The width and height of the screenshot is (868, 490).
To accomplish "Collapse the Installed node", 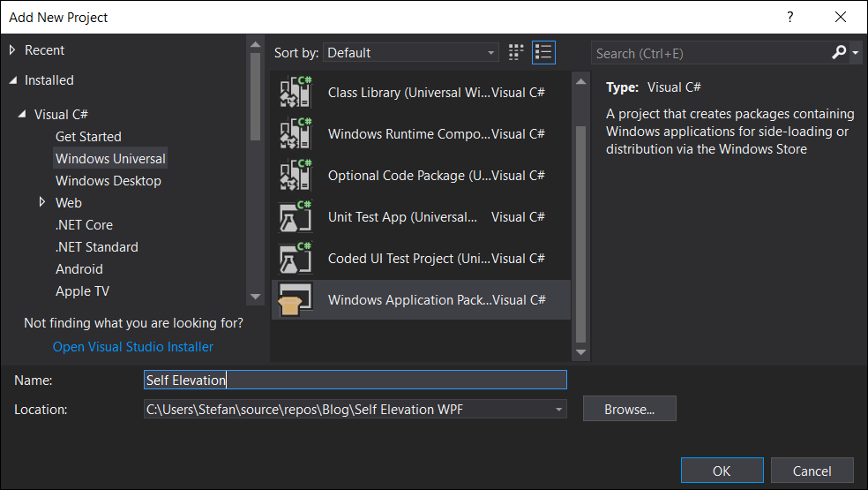I will coord(13,80).
